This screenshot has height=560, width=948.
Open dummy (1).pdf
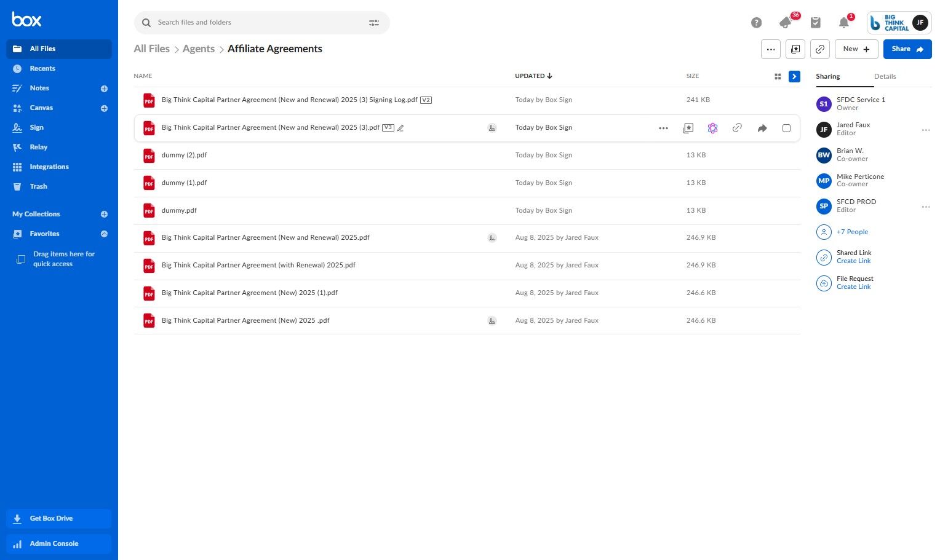(184, 183)
